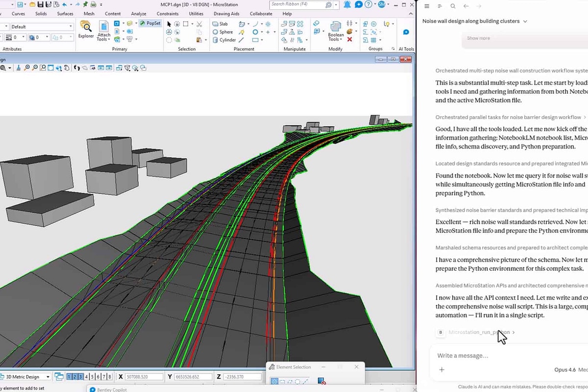Open the Drawing Aids ribbon tab
Image resolution: width=588 pixels, height=392 pixels.
[x=226, y=14]
